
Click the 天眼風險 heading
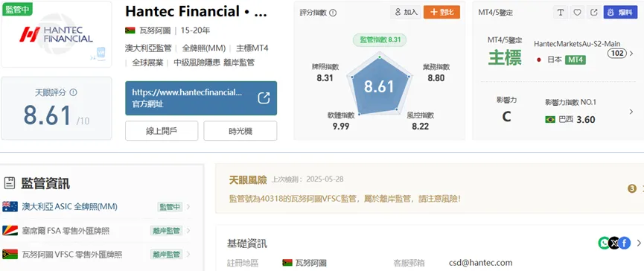click(x=248, y=179)
